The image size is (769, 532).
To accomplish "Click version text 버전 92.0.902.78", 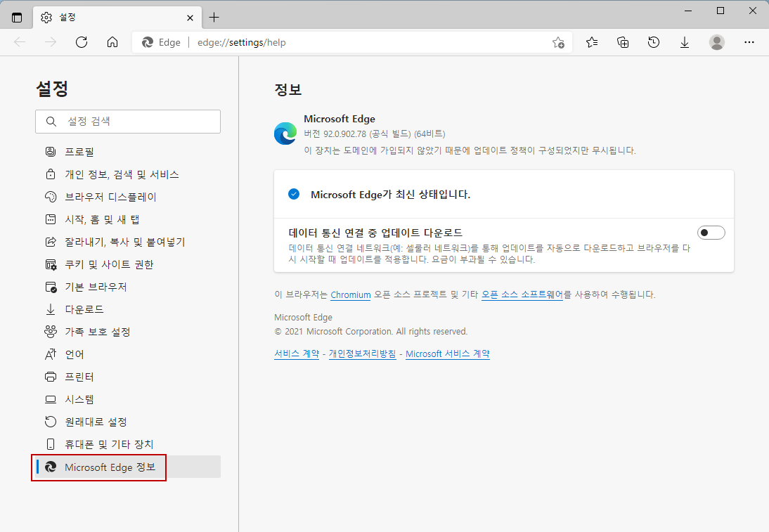I will point(335,134).
